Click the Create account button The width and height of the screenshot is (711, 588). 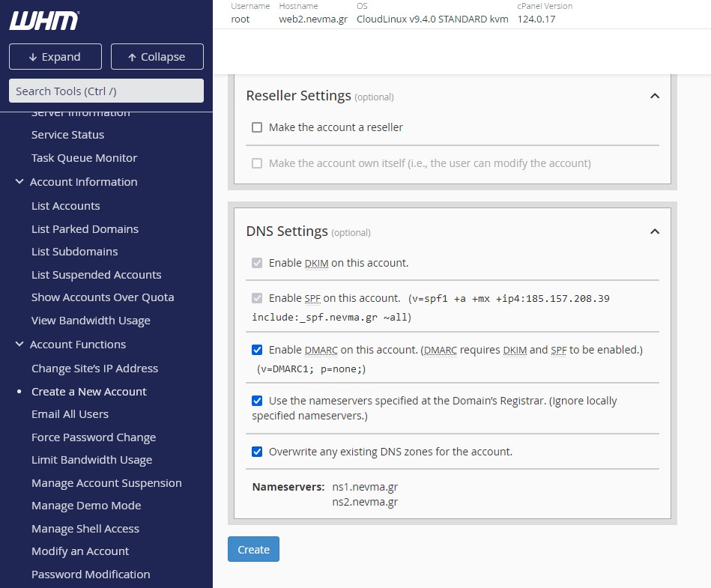tap(253, 549)
